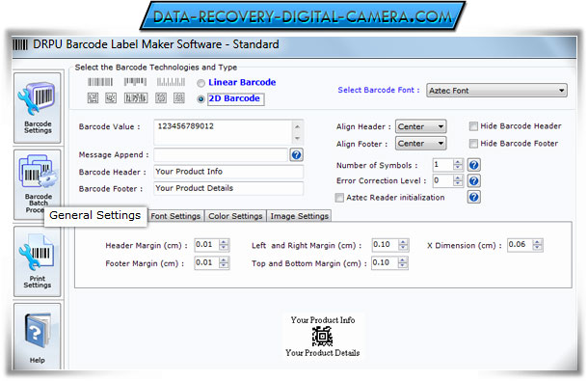The image size is (588, 381).
Task: Click the Header Margin value field
Action: click(x=206, y=245)
